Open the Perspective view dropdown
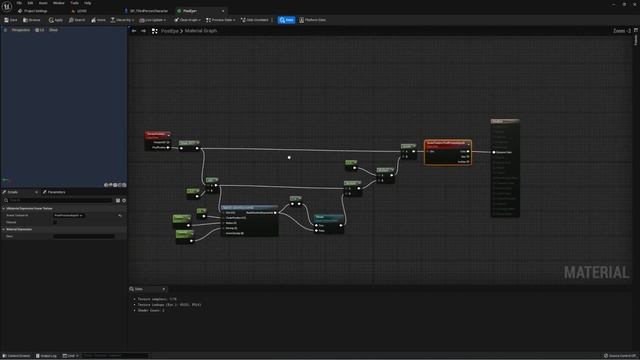The height and width of the screenshot is (360, 640). tap(20, 30)
